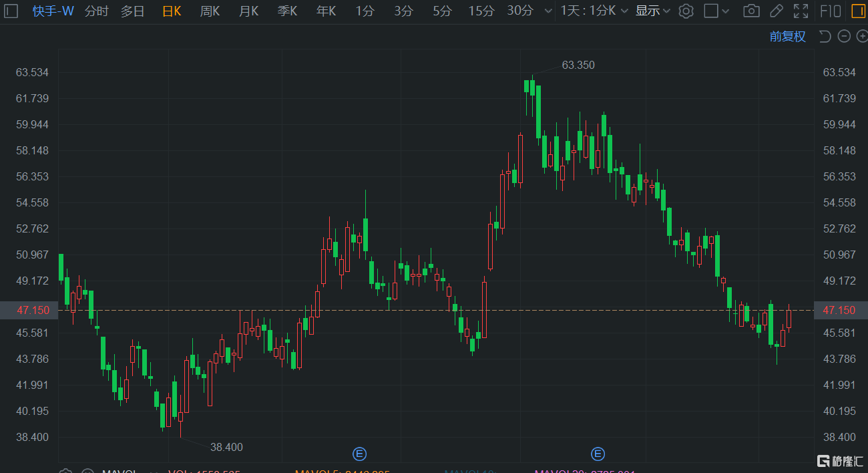Select the 日K daily candlestick tab

[x=172, y=11]
